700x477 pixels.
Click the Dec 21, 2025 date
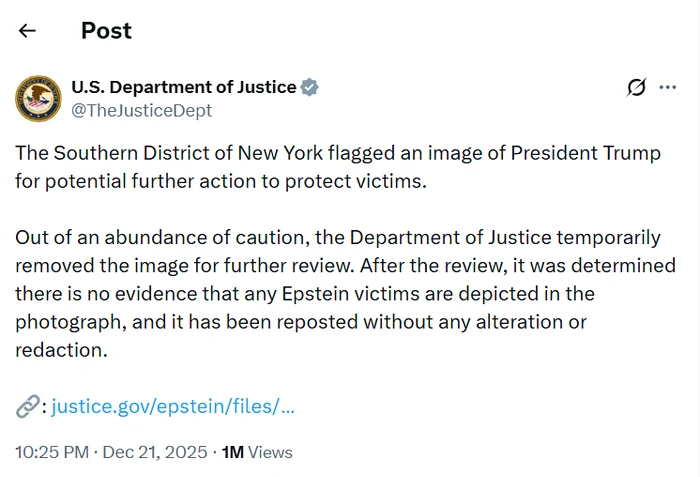pyautogui.click(x=157, y=452)
